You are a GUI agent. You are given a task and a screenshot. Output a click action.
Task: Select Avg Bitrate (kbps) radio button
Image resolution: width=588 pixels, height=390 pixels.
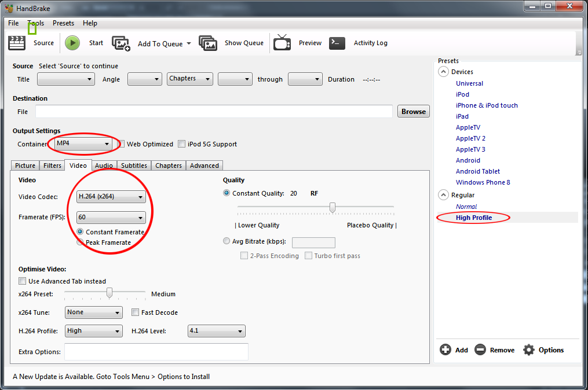[x=227, y=241]
